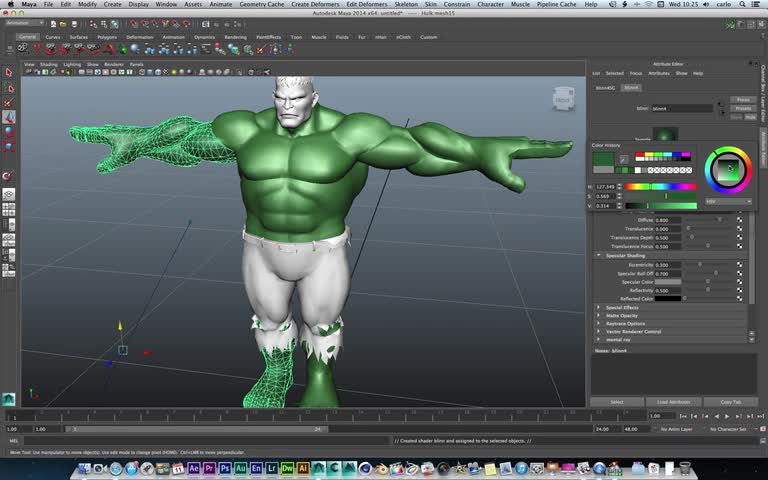The image size is (768, 480).
Task: Open the Create Deformers menu
Action: pyautogui.click(x=315, y=5)
